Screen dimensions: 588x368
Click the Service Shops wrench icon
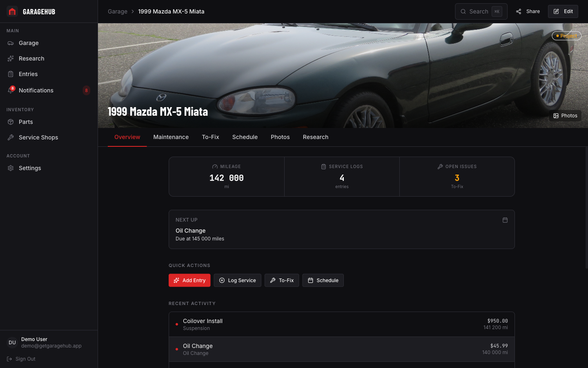click(x=11, y=137)
